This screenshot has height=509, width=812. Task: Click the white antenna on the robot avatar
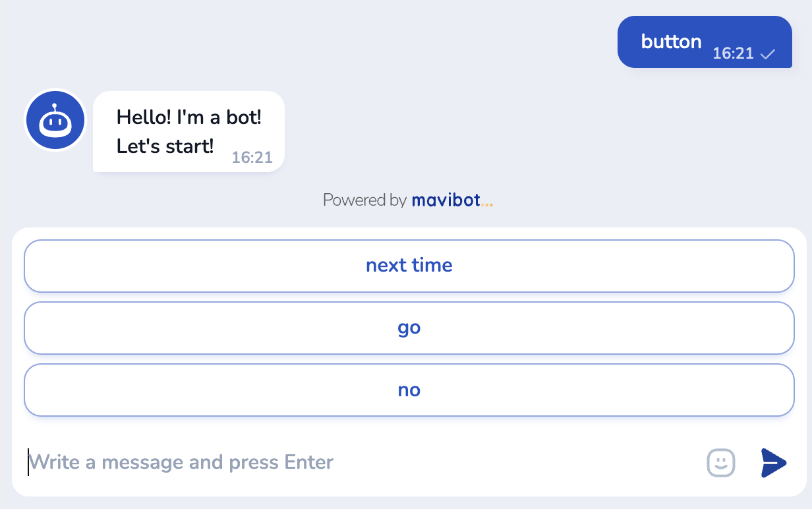(x=55, y=106)
